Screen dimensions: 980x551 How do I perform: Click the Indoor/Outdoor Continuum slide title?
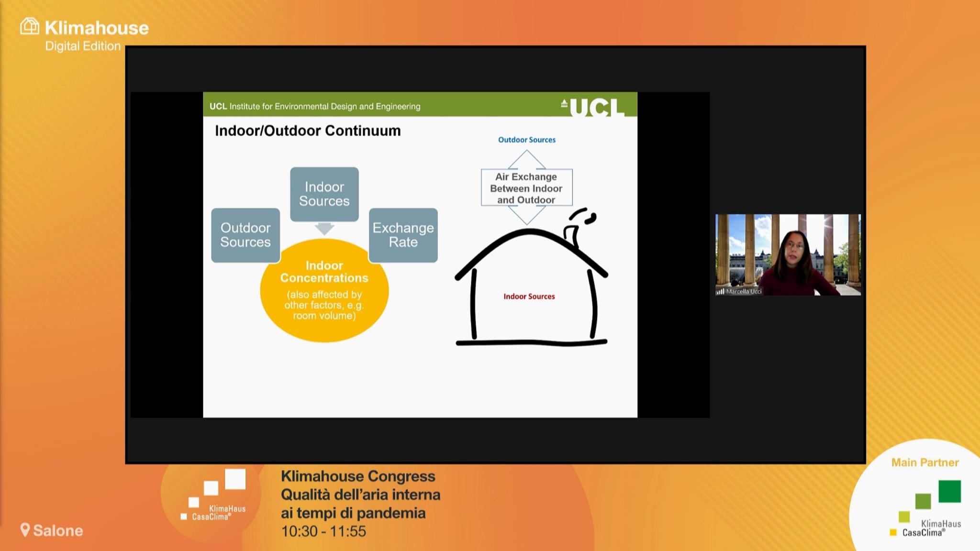tap(308, 131)
